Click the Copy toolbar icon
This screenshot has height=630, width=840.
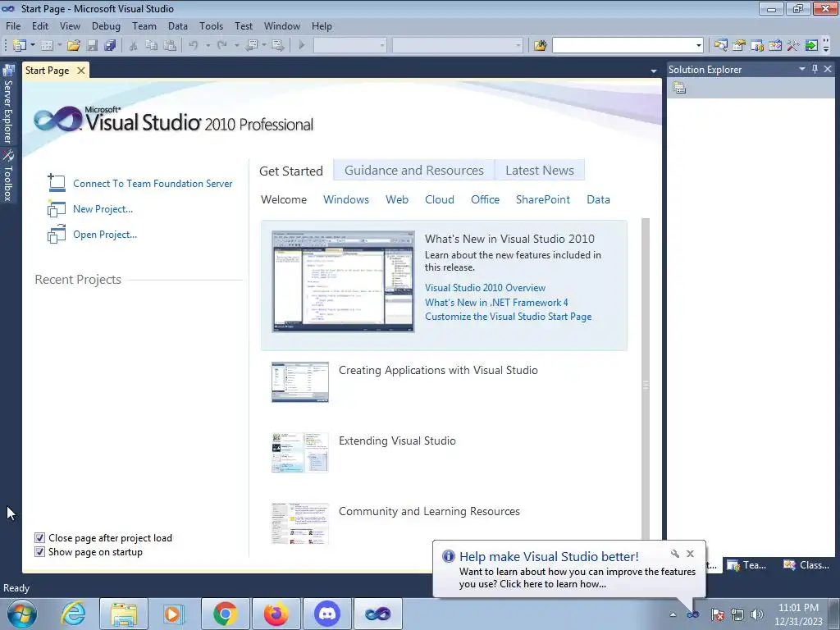click(152, 46)
